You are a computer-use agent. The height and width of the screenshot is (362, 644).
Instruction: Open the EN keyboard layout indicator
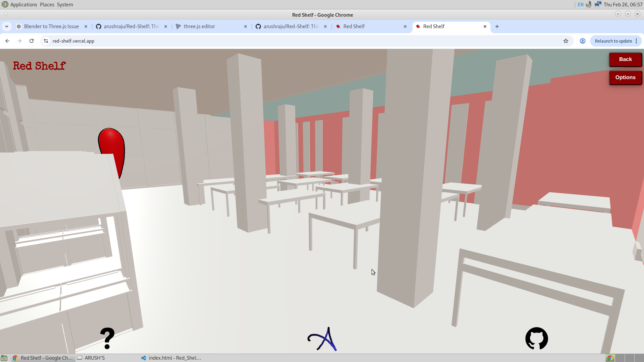coord(580,5)
